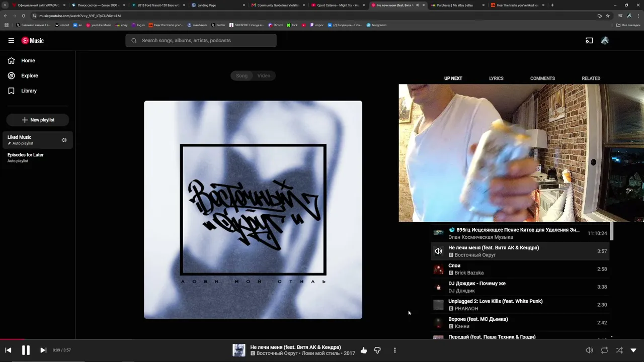The width and height of the screenshot is (644, 362).
Task: Open Восточный Округ artist link in player bar
Action: coord(277,353)
